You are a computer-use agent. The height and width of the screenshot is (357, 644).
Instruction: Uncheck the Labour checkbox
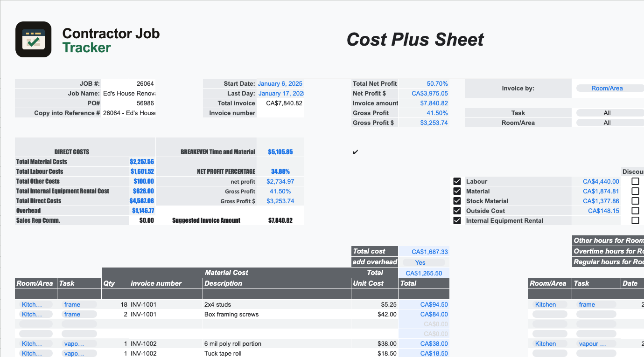tap(457, 181)
